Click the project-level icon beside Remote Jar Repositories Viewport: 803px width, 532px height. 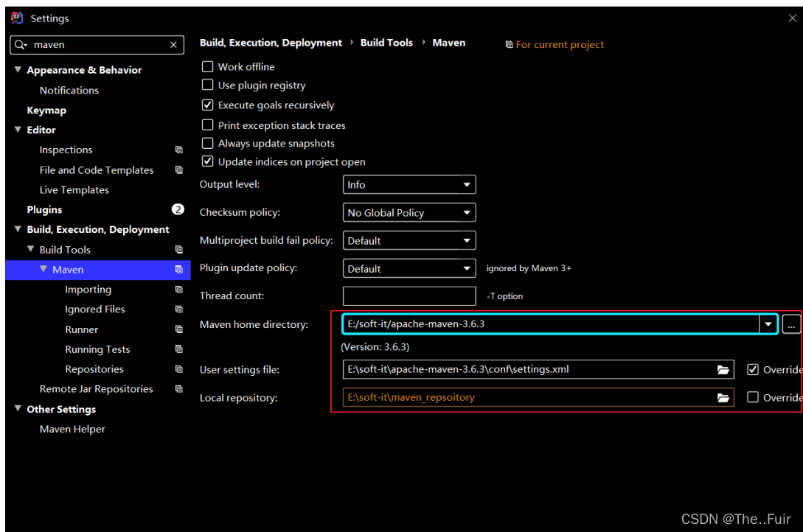coord(178,389)
